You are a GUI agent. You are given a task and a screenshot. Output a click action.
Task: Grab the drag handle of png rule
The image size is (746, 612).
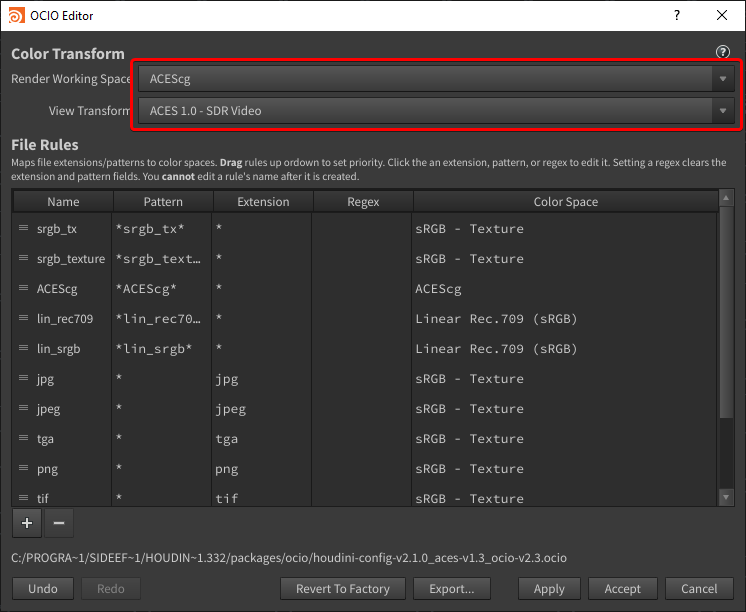(23, 468)
